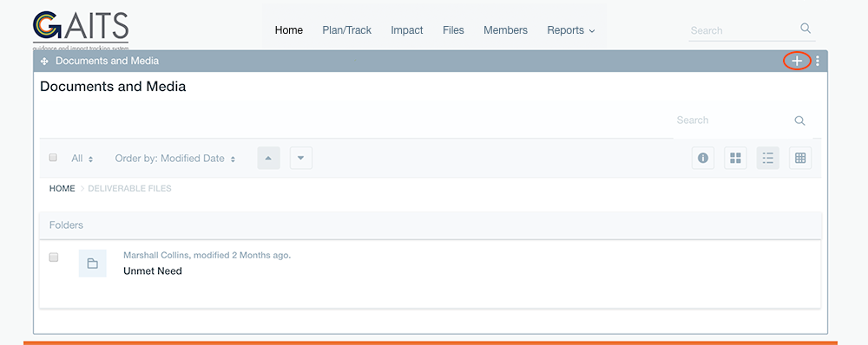
Task: Click HOME in the breadcrumb
Action: (62, 188)
